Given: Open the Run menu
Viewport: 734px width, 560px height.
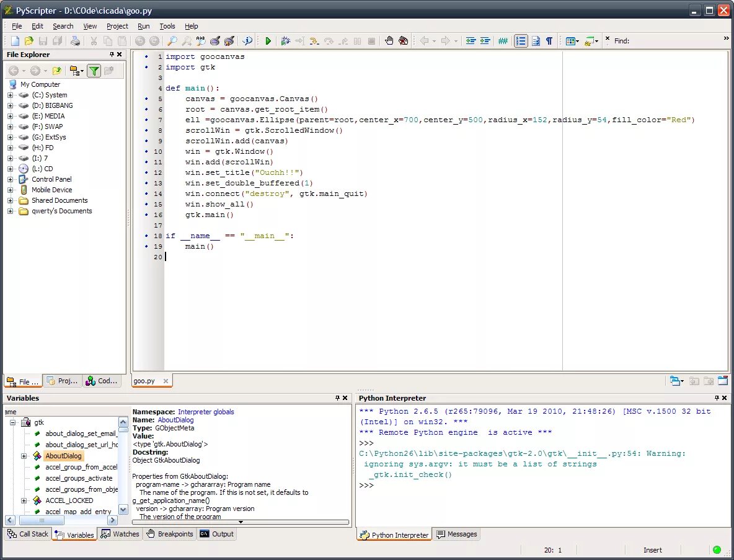Looking at the screenshot, I should click(143, 26).
